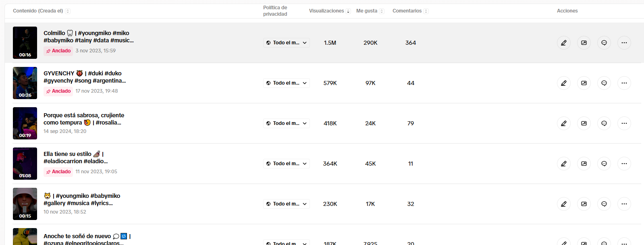Viewport: 644px width, 245px height.
Task: Edit the Colmillo video with pencil icon
Action: [564, 43]
